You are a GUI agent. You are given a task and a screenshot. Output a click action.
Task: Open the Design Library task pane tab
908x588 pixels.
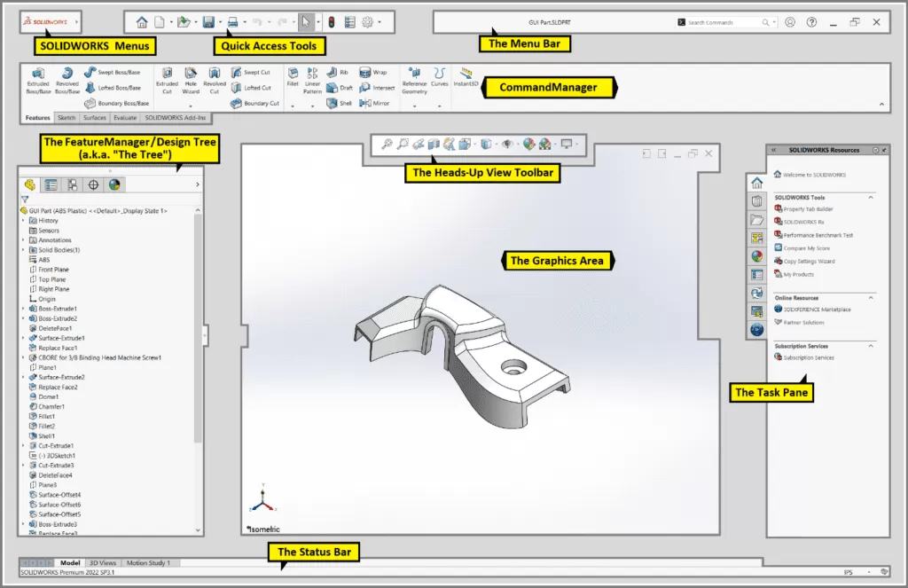coord(757,201)
